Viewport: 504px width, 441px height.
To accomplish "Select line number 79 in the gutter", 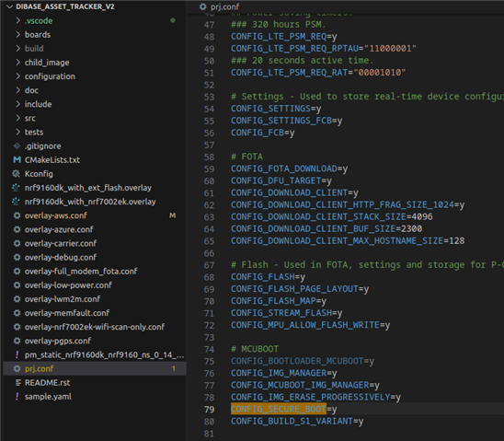I will [x=209, y=409].
